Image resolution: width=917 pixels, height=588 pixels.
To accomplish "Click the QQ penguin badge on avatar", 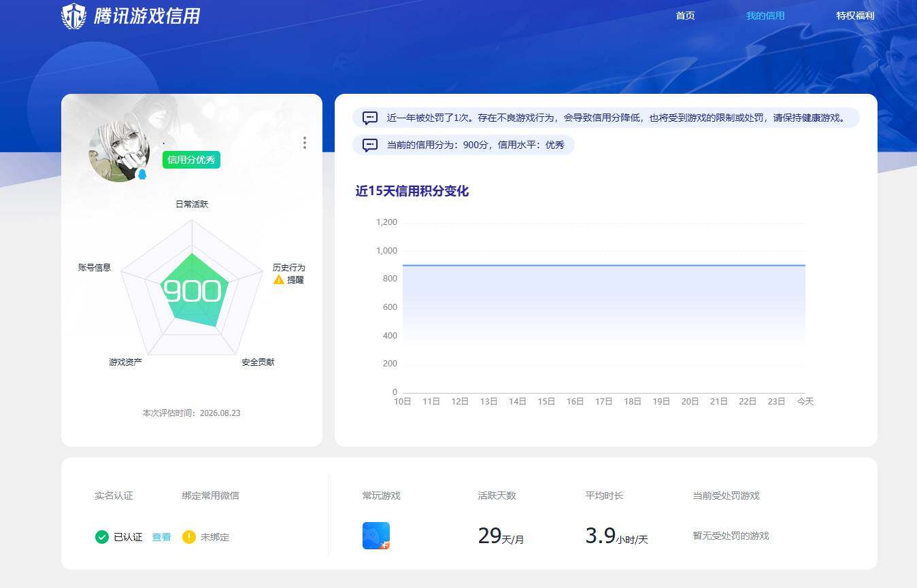I will click(x=142, y=175).
